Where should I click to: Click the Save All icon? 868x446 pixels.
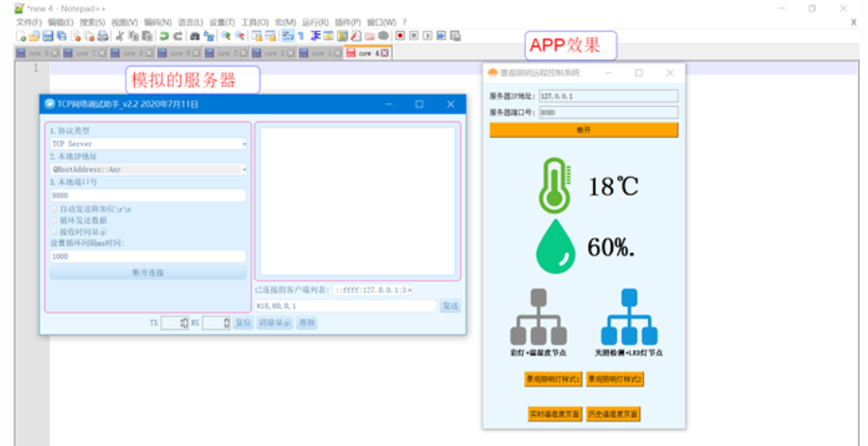61,36
